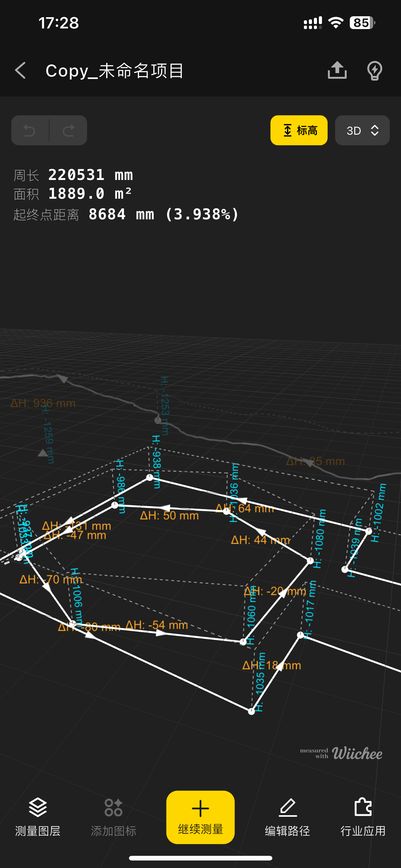Image resolution: width=401 pixels, height=868 pixels.
Task: Tap the H: -1002 mm height label
Action: 379,513
